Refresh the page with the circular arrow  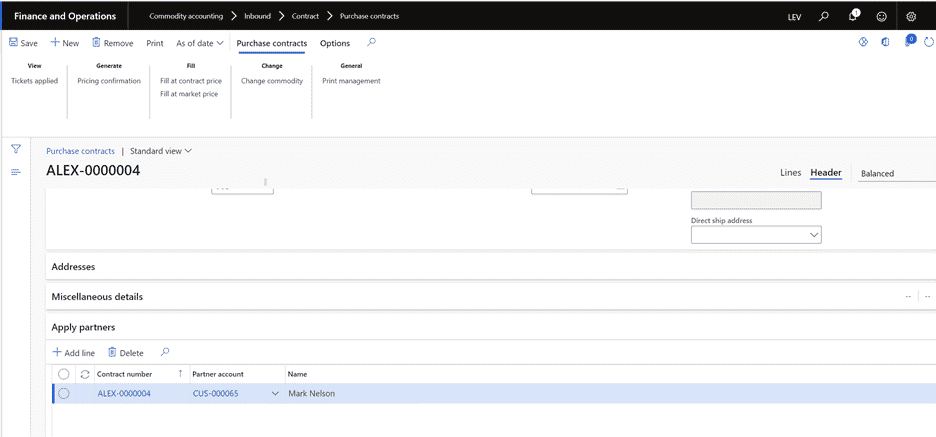point(928,42)
